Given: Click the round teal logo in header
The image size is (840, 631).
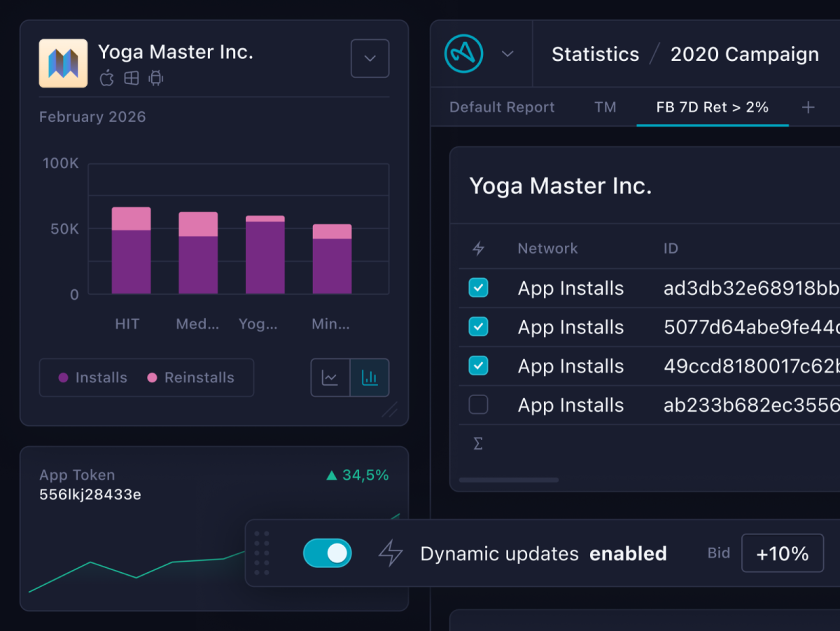Looking at the screenshot, I should click(463, 54).
